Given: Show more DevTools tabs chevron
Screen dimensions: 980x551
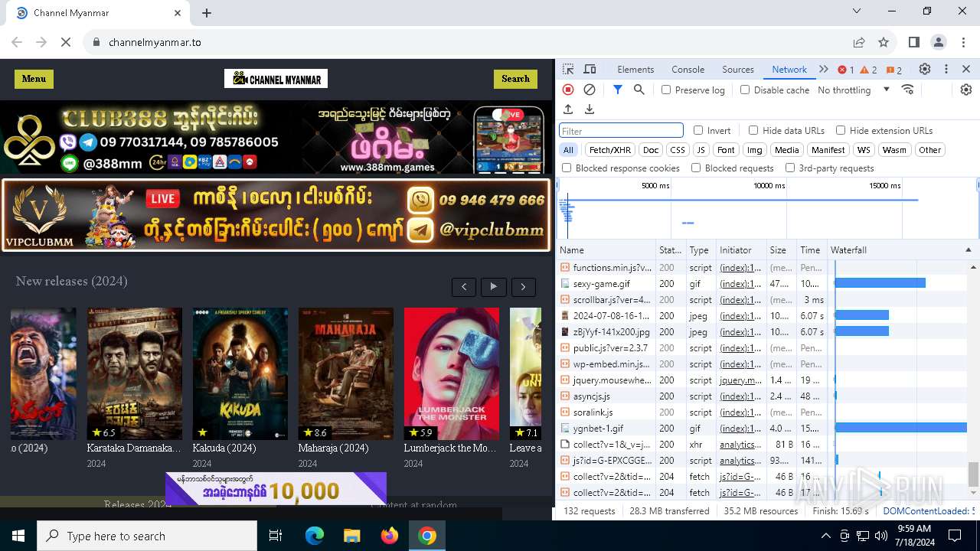Looking at the screenshot, I should point(824,69).
